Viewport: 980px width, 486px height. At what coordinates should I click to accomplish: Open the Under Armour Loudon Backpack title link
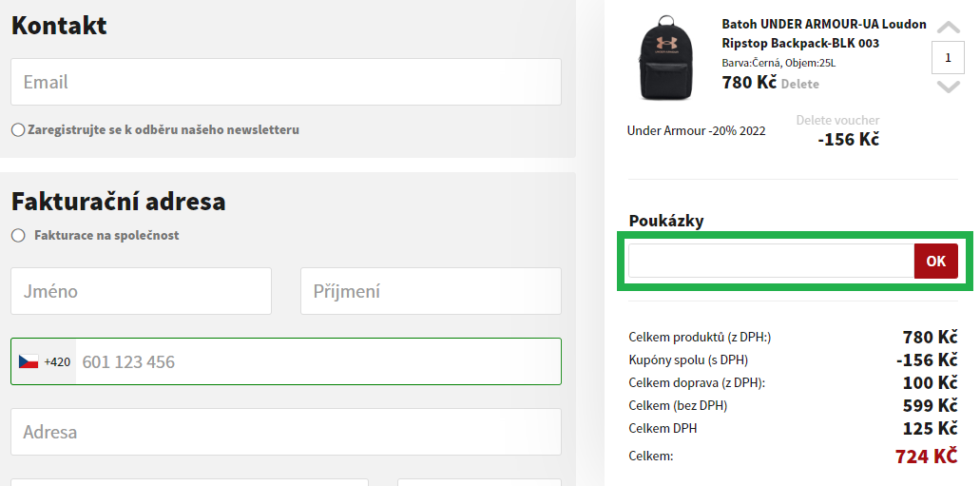824,34
